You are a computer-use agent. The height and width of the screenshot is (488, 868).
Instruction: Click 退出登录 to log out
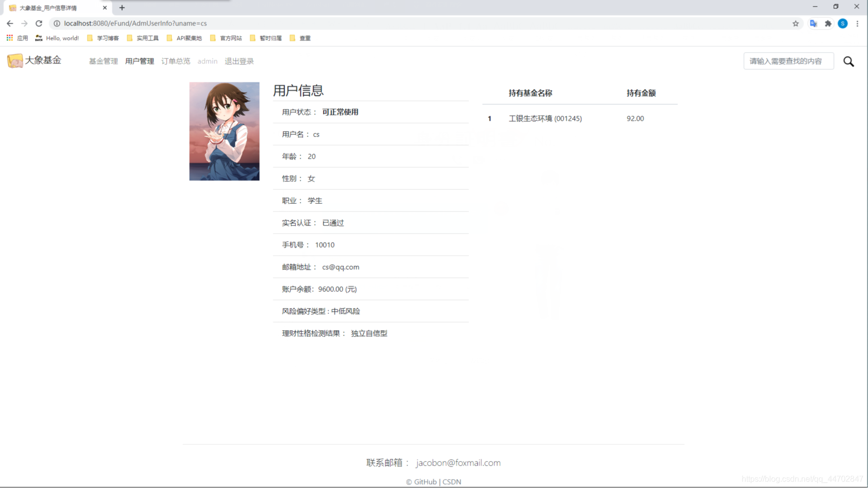tap(239, 61)
